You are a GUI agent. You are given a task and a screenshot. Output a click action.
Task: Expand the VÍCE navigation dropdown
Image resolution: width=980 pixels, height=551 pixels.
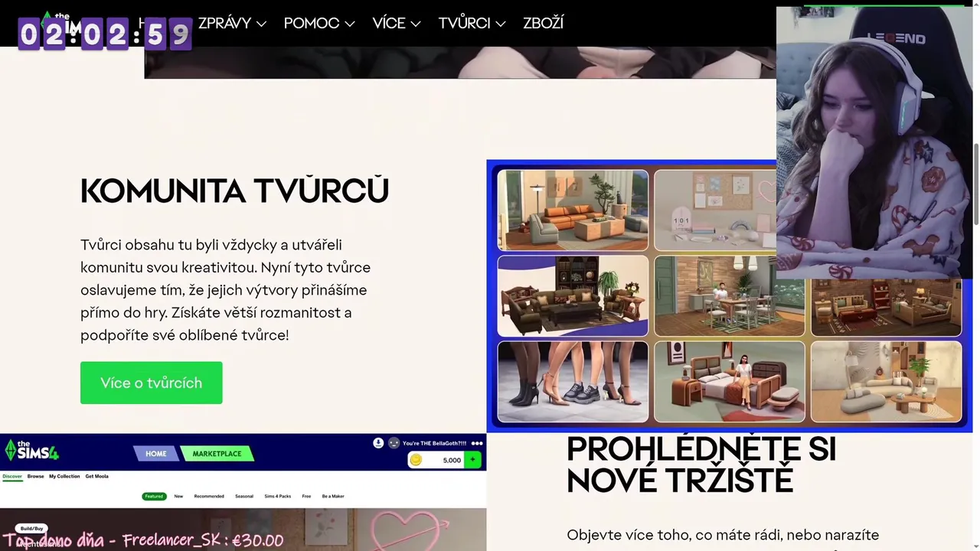pyautogui.click(x=397, y=23)
